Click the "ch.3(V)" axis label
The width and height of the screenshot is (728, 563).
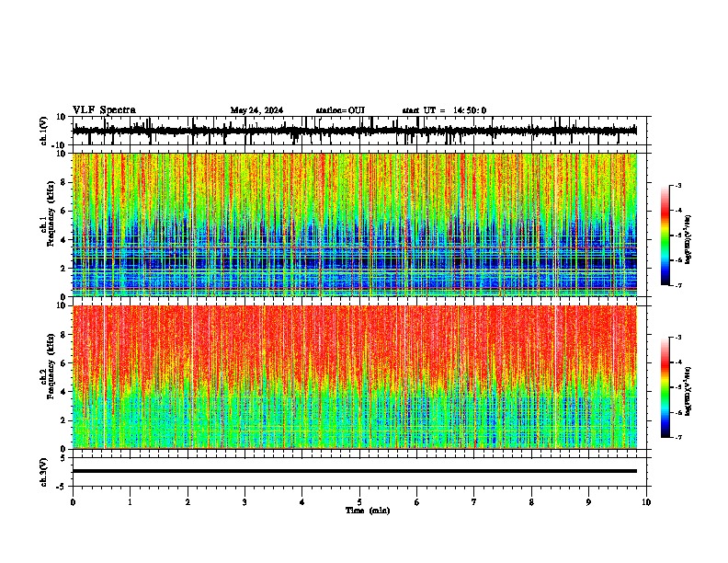pos(44,472)
